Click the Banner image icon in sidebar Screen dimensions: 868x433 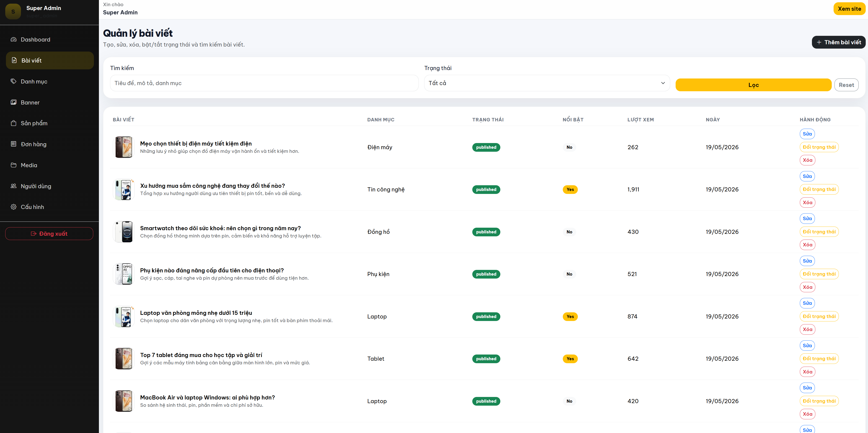(x=13, y=102)
